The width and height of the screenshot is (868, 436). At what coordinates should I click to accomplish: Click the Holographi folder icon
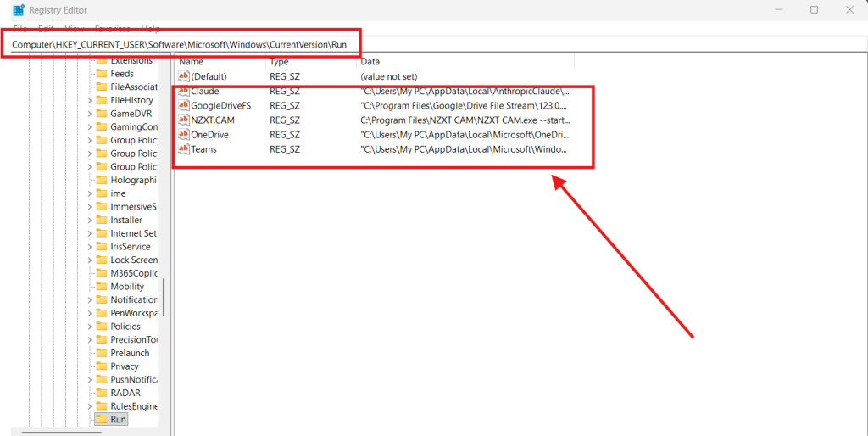102,180
